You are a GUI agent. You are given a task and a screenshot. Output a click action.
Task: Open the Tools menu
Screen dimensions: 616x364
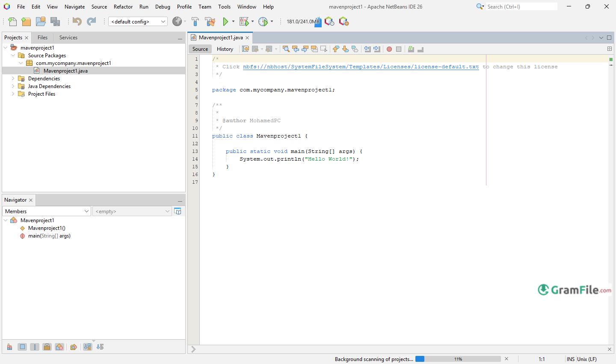click(x=224, y=6)
